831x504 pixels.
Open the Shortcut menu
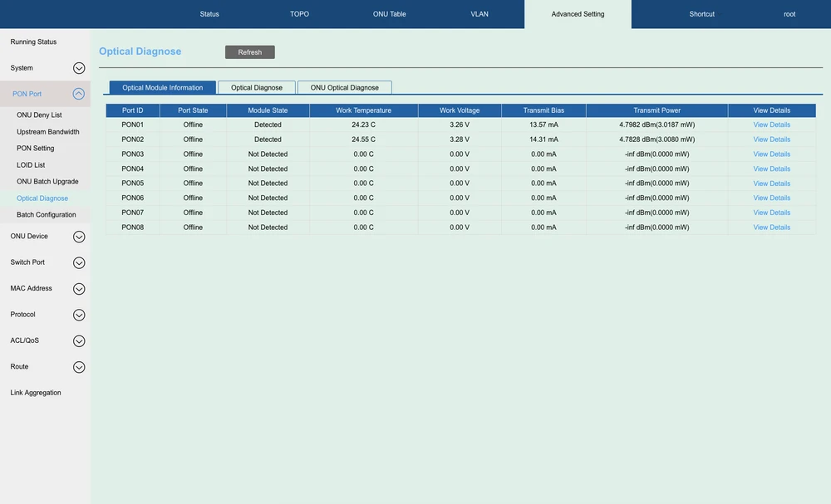pyautogui.click(x=701, y=14)
